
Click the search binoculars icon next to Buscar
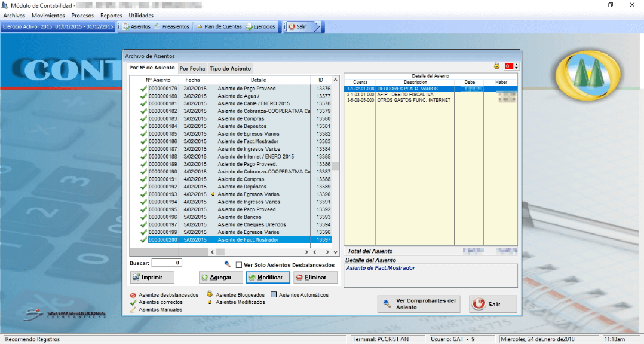227,264
